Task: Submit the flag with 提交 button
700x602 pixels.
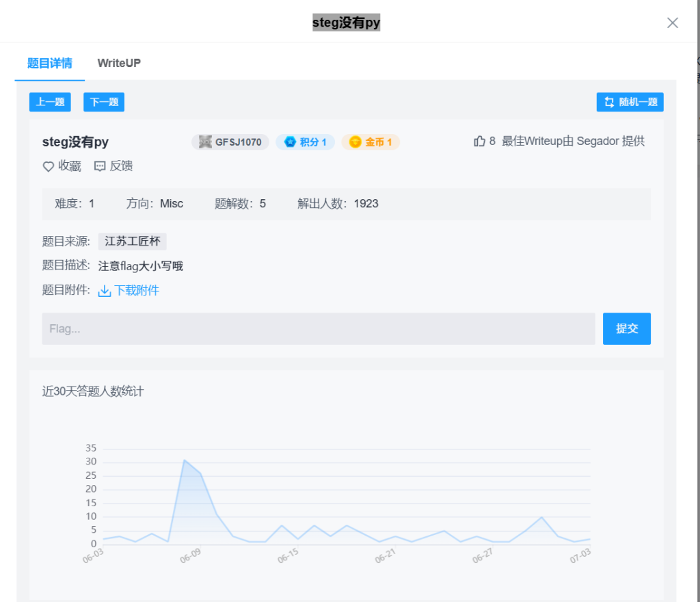Action: coord(626,328)
